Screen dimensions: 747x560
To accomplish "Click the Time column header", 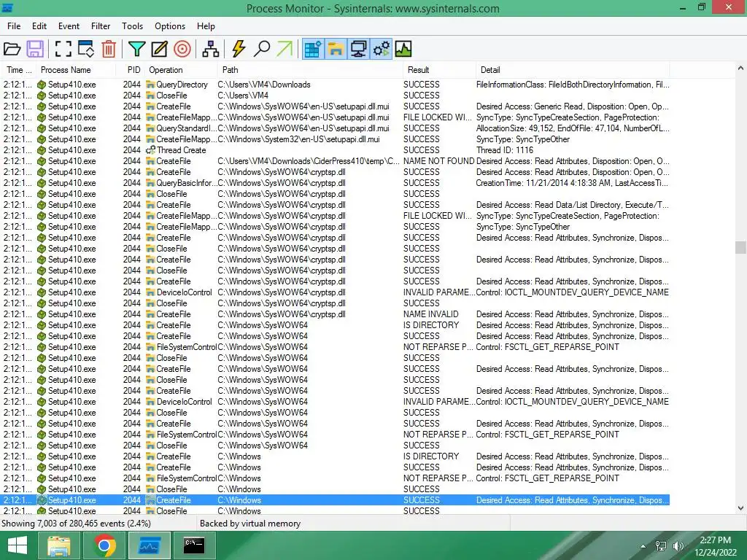I will [18, 70].
